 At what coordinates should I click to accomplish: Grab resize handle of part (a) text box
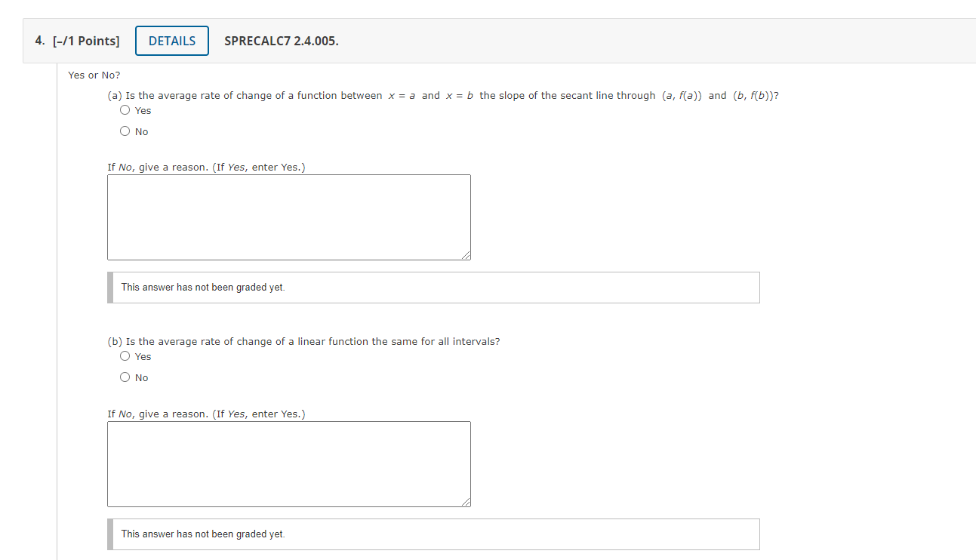pos(466,256)
